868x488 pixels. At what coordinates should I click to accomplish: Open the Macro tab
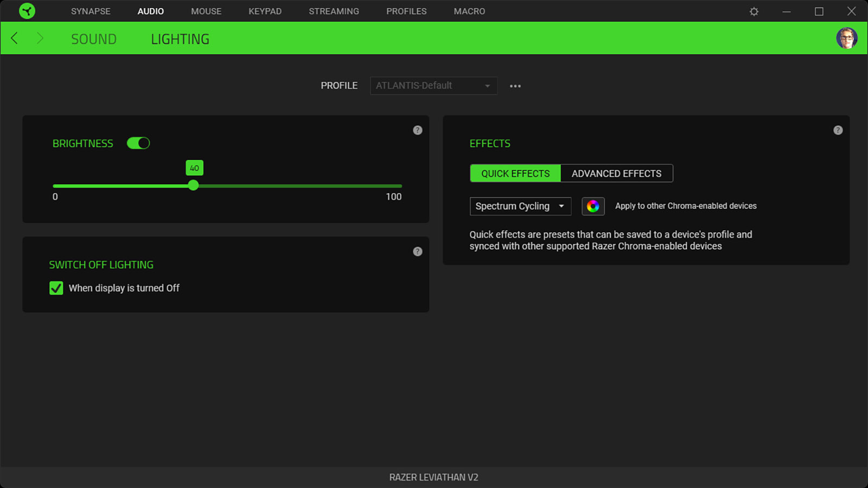click(470, 11)
